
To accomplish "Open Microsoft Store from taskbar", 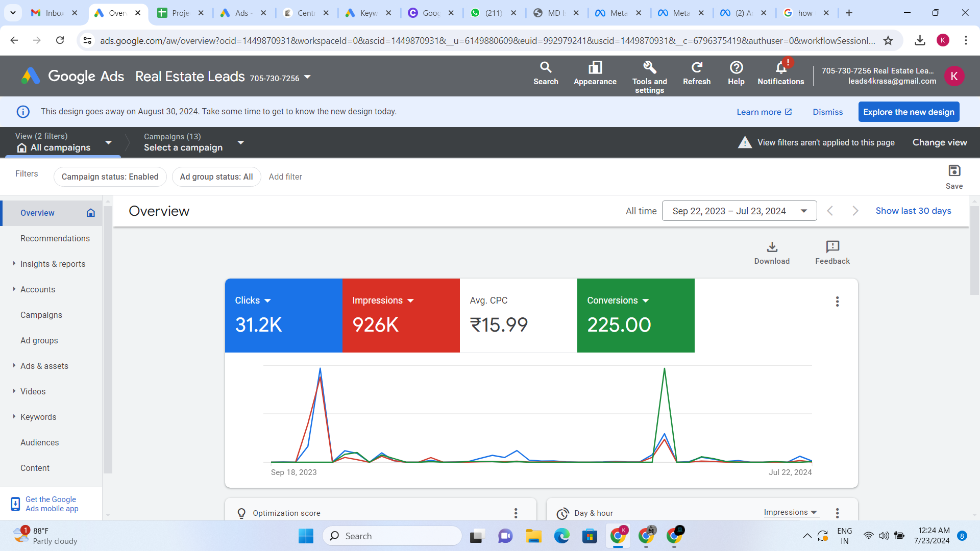I will (x=590, y=536).
